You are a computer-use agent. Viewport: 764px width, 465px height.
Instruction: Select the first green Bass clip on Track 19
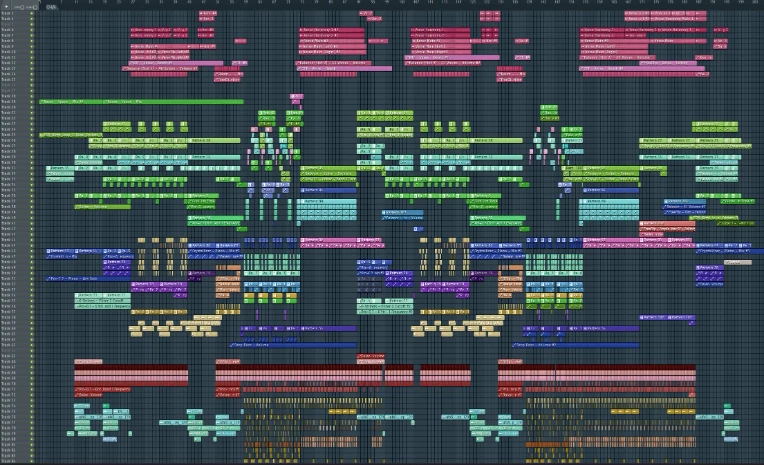tap(71, 102)
